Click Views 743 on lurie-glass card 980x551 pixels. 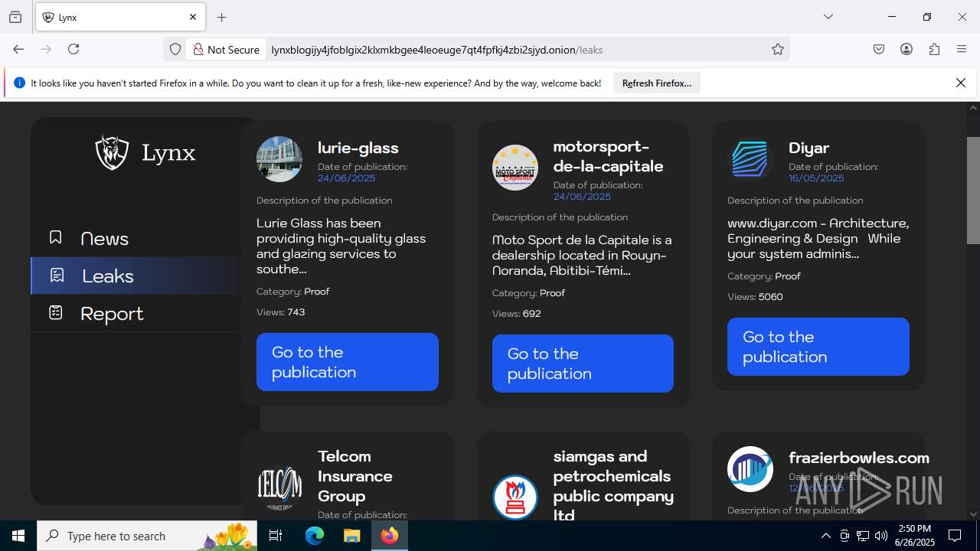pyautogui.click(x=280, y=312)
